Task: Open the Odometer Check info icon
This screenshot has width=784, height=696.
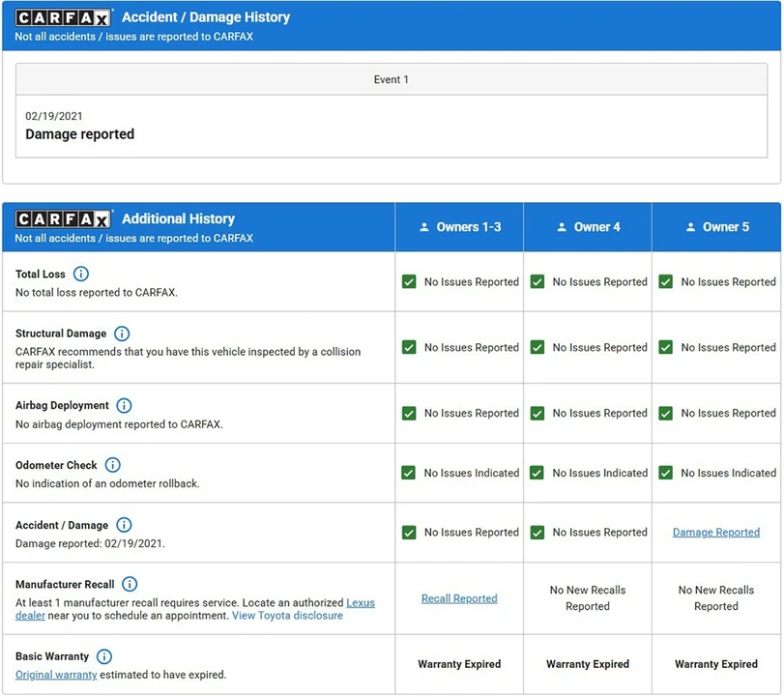Action: 112,465
